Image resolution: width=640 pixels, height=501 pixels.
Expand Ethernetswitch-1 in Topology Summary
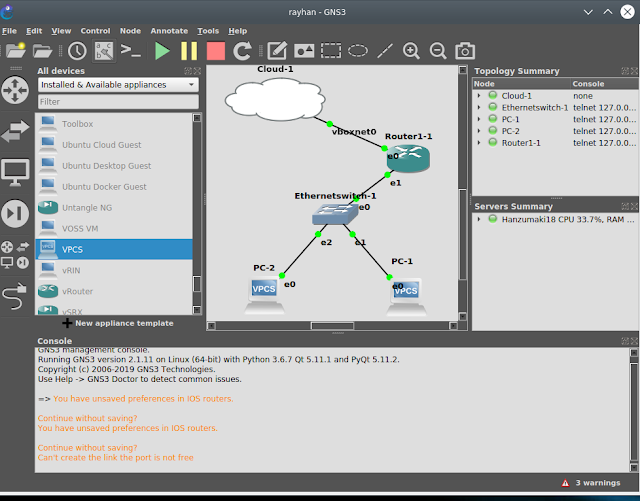479,107
